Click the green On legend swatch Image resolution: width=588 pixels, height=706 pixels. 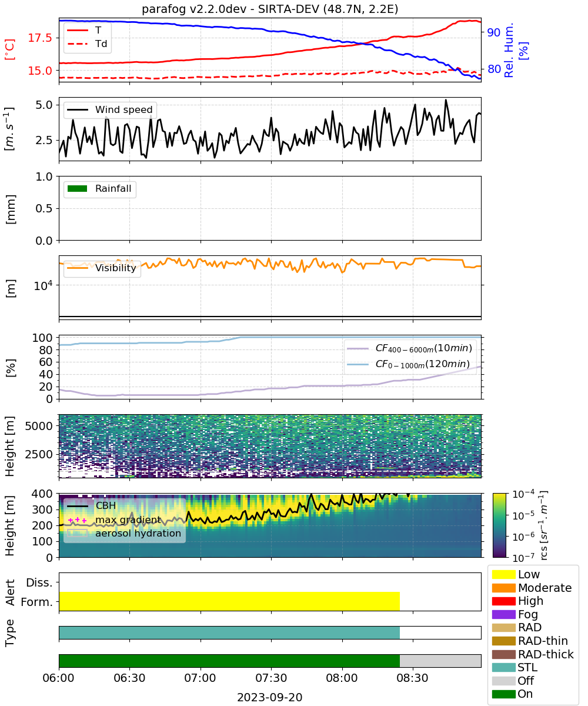click(x=503, y=694)
